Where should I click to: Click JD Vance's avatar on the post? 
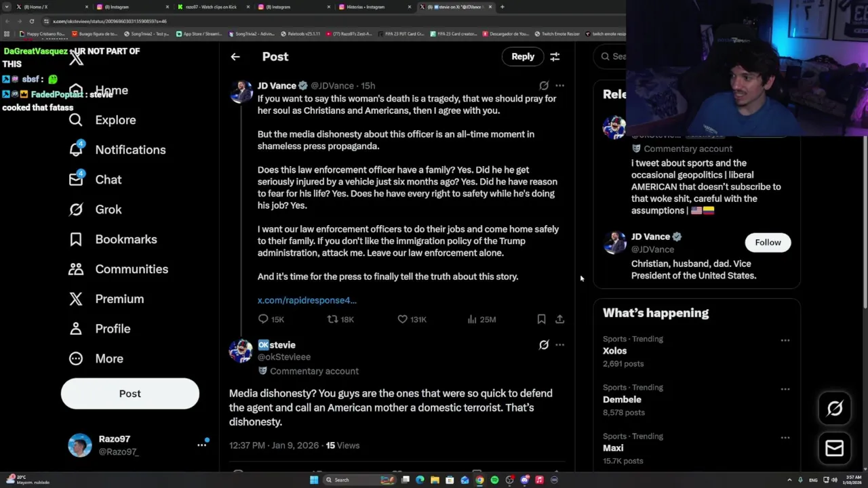(241, 91)
